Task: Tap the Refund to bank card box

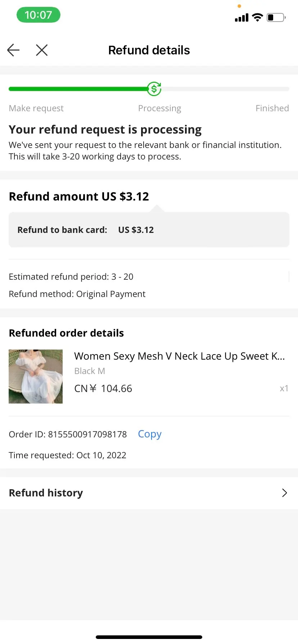Action: [x=149, y=230]
